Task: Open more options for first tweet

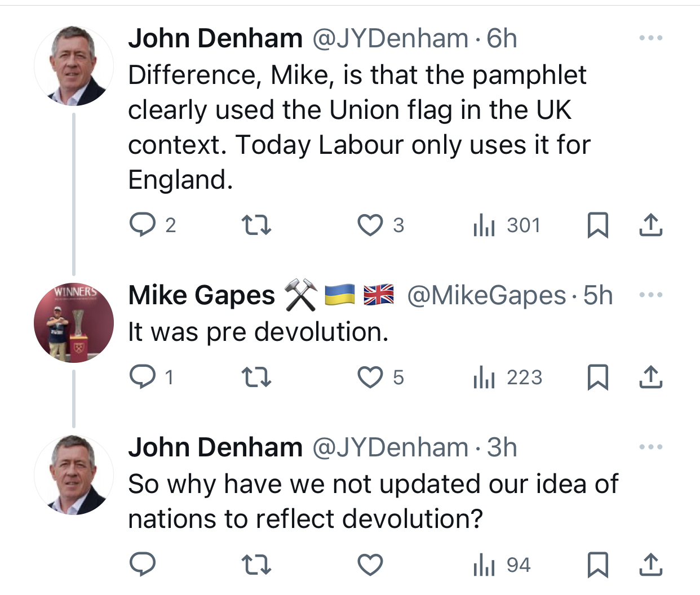Action: coord(650,38)
